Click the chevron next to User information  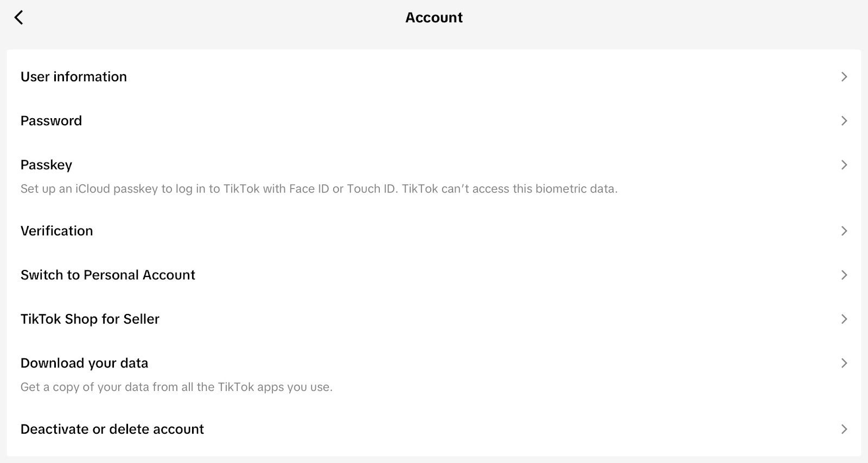pos(844,76)
